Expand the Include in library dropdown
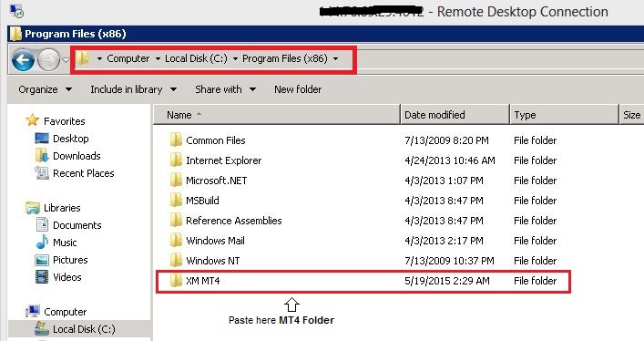Viewport: 644px width, 341px height. (x=134, y=89)
